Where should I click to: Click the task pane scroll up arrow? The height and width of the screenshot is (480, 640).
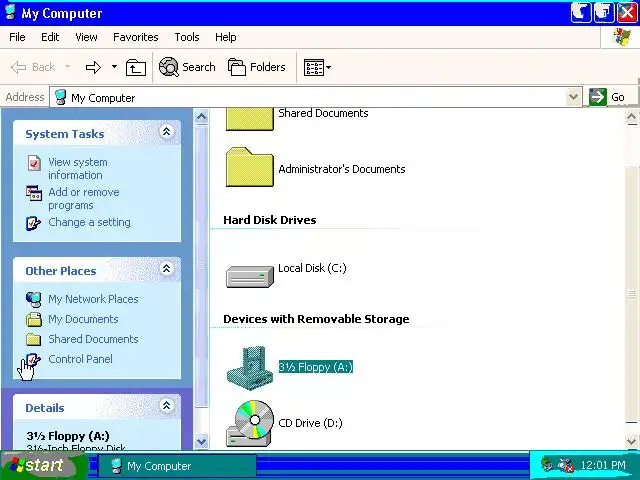coord(202,116)
